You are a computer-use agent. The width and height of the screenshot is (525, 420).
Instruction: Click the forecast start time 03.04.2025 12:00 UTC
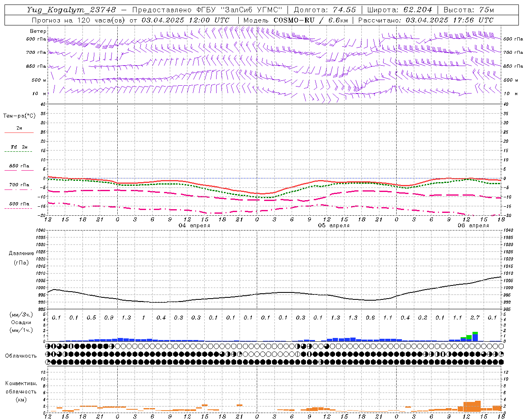[185, 20]
